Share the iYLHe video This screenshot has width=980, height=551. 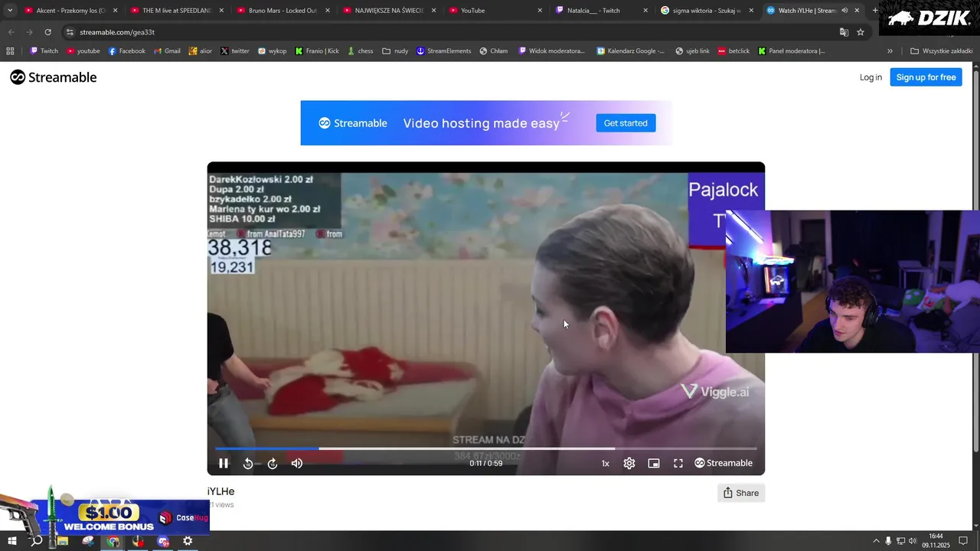pos(740,493)
